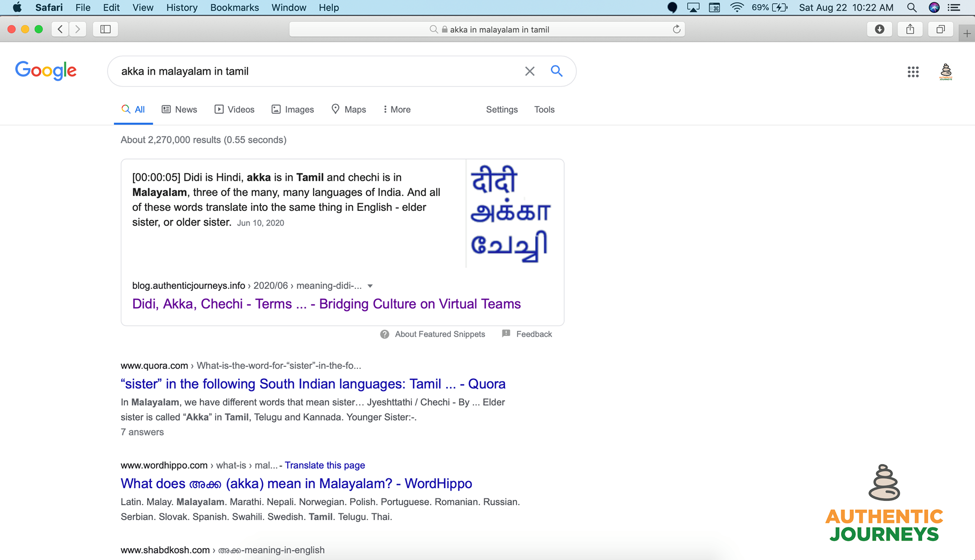The height and width of the screenshot is (560, 975).
Task: Switch to the Maps tab
Action: (x=349, y=109)
